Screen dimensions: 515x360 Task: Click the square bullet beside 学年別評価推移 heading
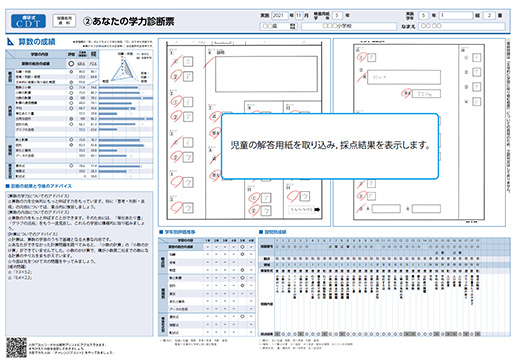click(x=161, y=232)
